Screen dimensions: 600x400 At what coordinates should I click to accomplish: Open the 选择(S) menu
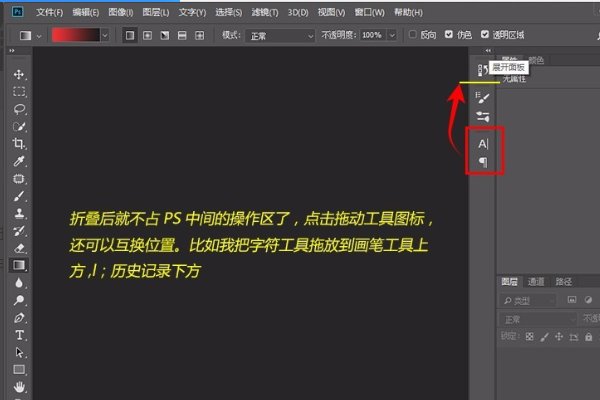(x=228, y=12)
